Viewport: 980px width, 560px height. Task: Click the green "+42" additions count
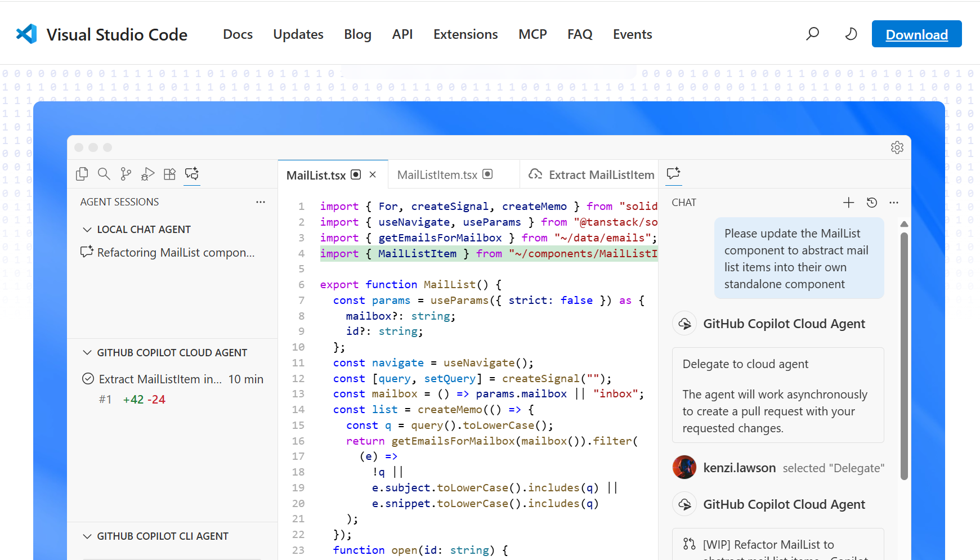click(x=133, y=400)
